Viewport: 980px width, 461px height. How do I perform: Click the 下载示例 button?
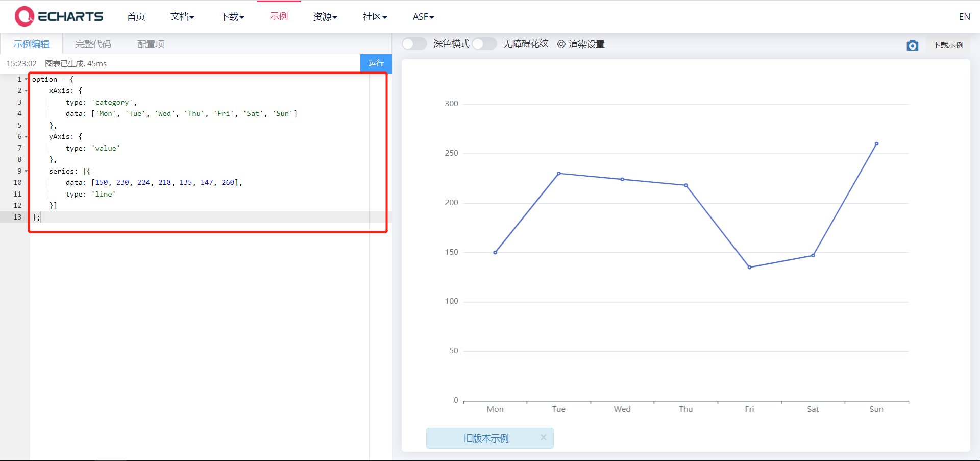[947, 45]
